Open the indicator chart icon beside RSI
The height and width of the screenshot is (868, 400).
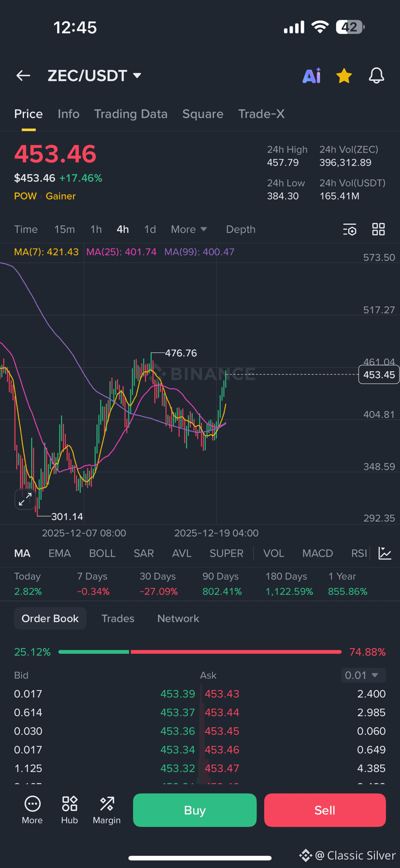(385, 553)
